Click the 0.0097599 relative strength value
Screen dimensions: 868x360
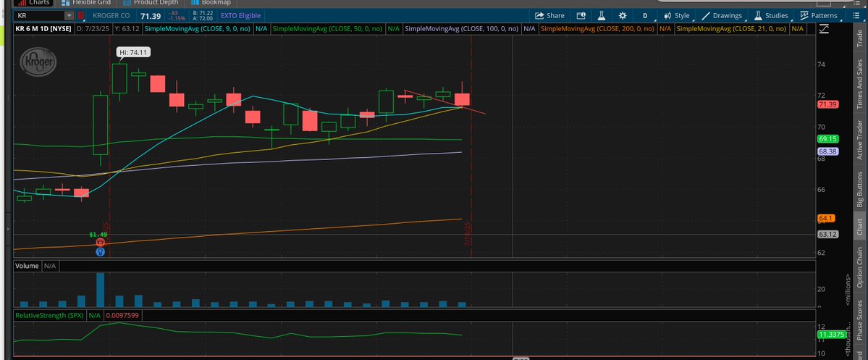click(x=124, y=315)
